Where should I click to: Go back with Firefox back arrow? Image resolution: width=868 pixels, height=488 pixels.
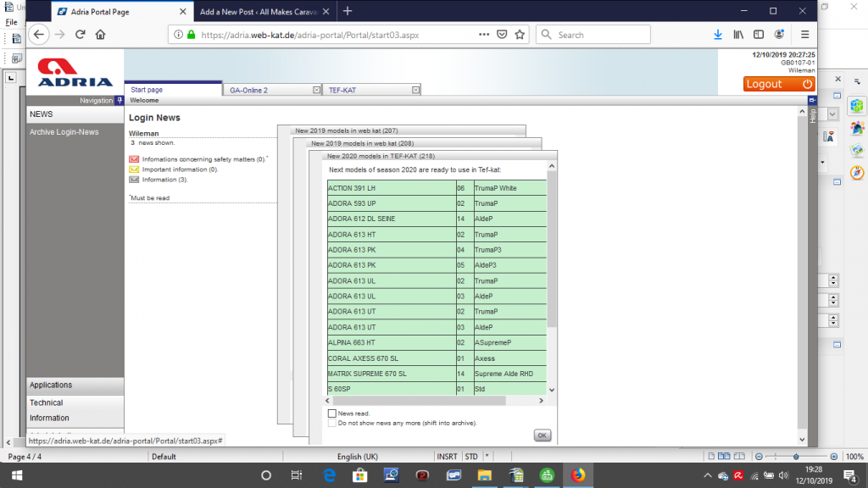(x=38, y=34)
